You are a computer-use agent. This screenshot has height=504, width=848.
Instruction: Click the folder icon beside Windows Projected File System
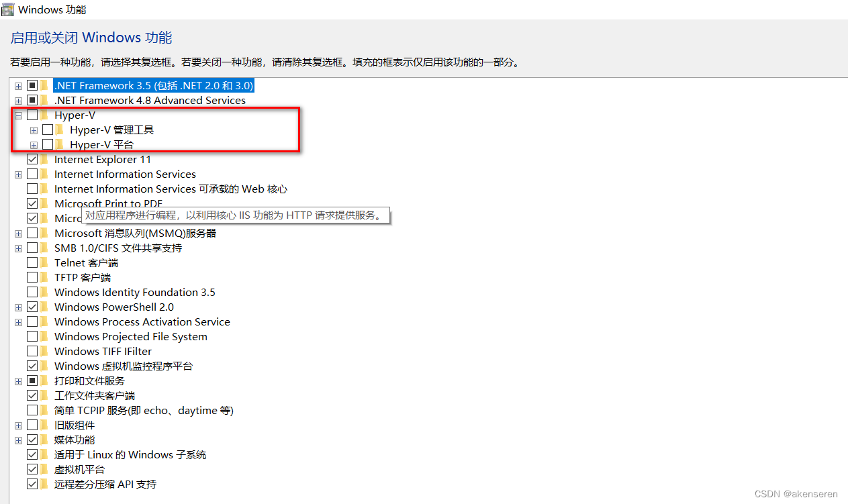[44, 337]
